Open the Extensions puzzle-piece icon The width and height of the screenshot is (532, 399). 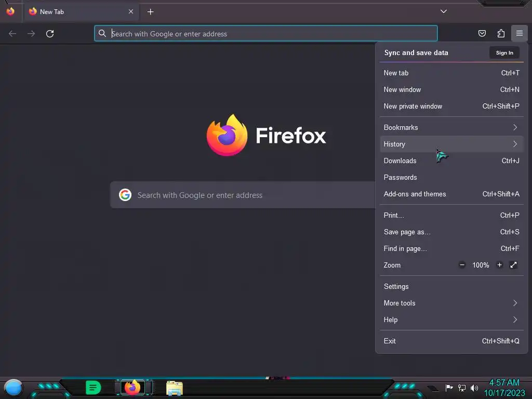[501, 33]
